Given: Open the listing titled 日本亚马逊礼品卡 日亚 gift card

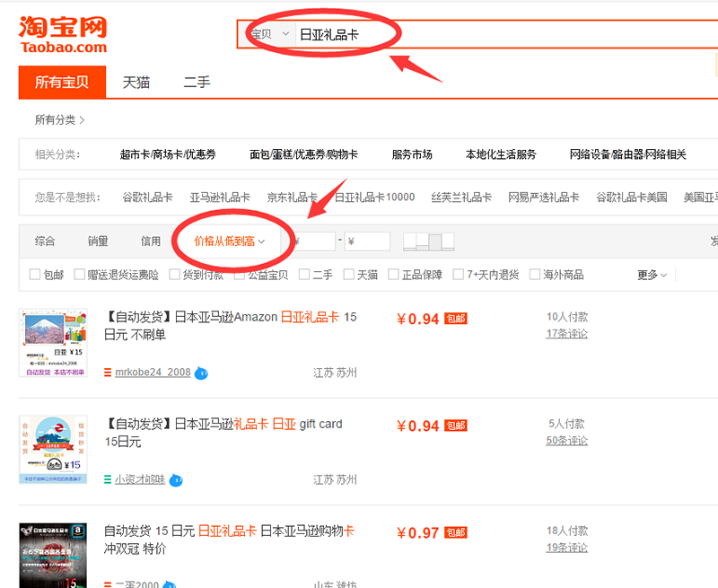Looking at the screenshot, I should 223,433.
